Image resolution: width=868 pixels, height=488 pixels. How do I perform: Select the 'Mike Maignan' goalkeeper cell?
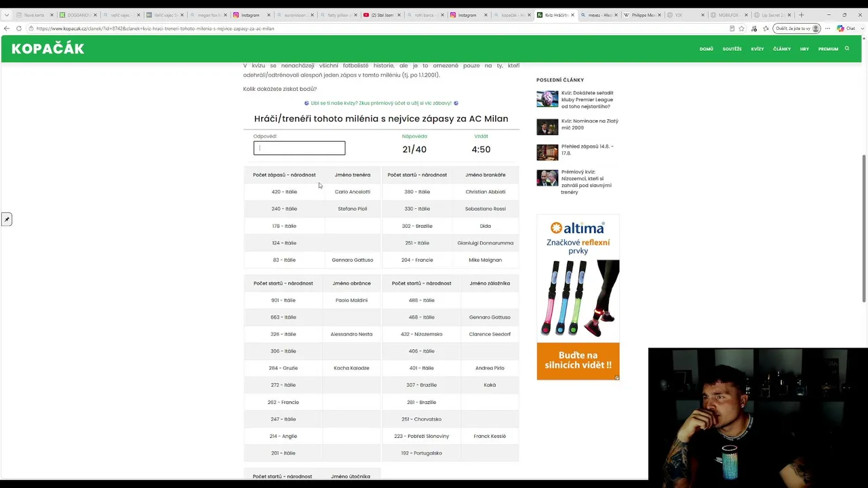click(x=486, y=260)
